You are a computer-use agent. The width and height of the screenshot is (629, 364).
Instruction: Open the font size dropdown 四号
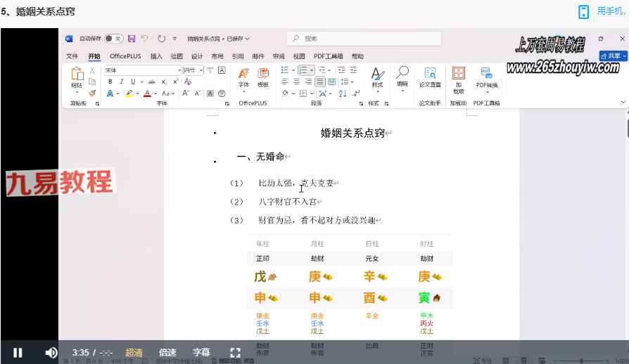click(x=193, y=70)
